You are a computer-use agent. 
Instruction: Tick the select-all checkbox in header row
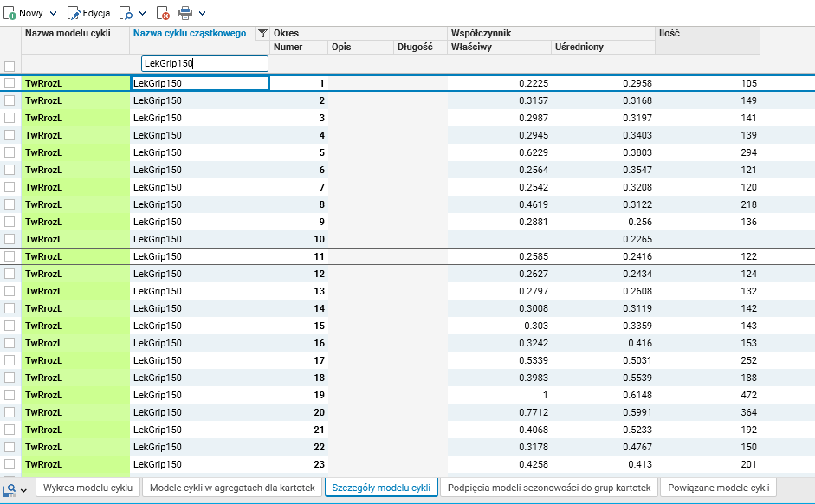pyautogui.click(x=10, y=67)
